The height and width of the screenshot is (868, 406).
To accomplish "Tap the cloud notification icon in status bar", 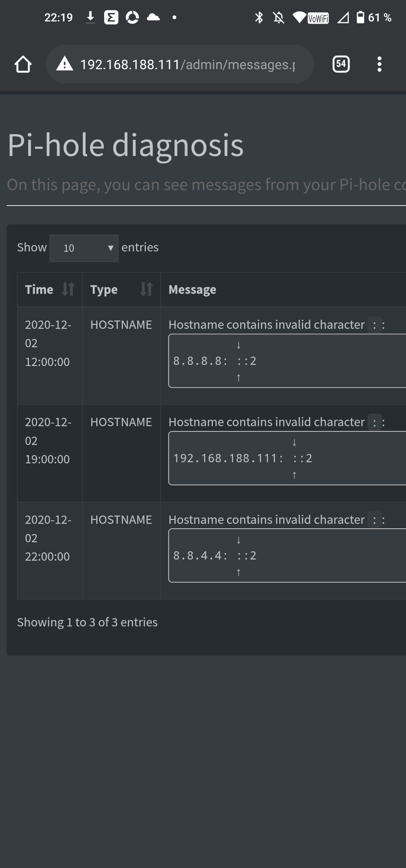I will click(153, 17).
